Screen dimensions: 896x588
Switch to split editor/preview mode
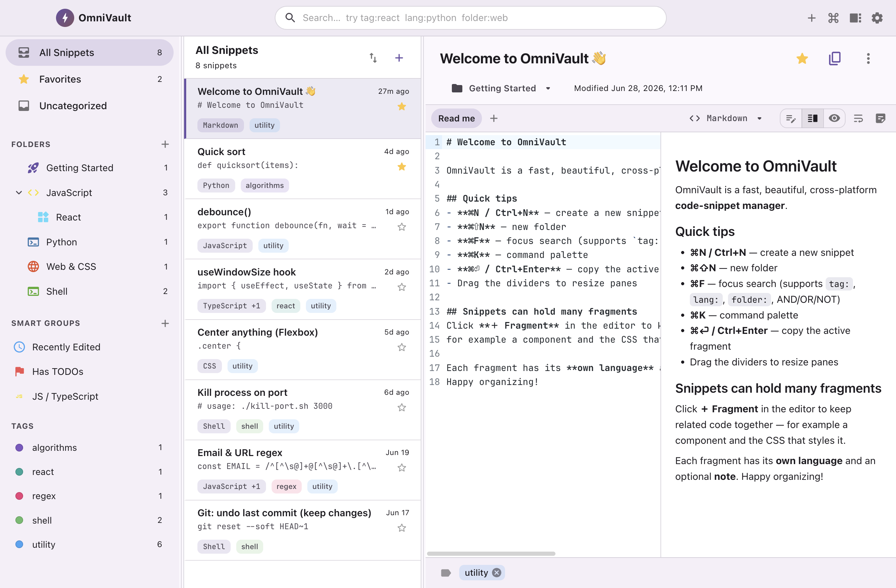[813, 118]
